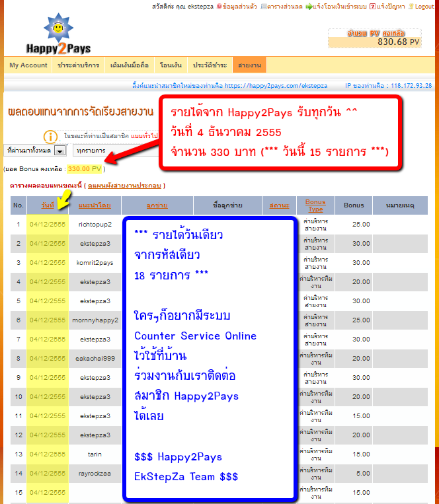Click the ผลตอบแทนจากการจัดเรียงสายงาน page heading

coord(81,112)
